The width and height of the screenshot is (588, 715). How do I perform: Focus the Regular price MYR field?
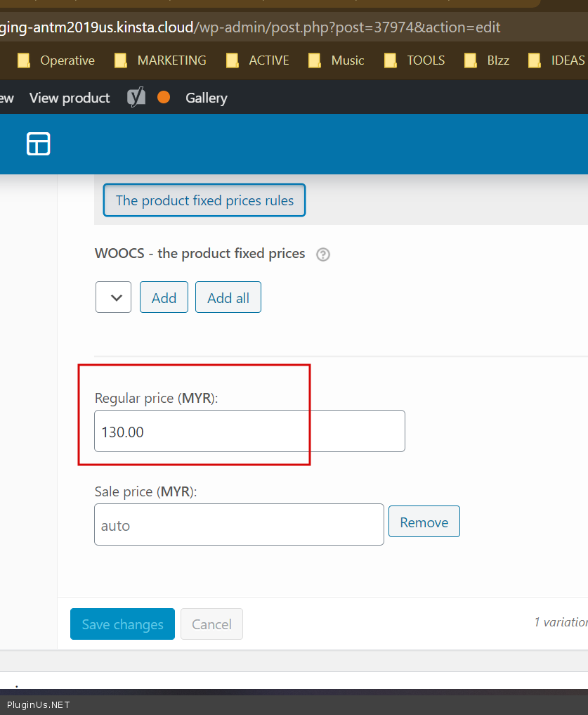tap(249, 432)
